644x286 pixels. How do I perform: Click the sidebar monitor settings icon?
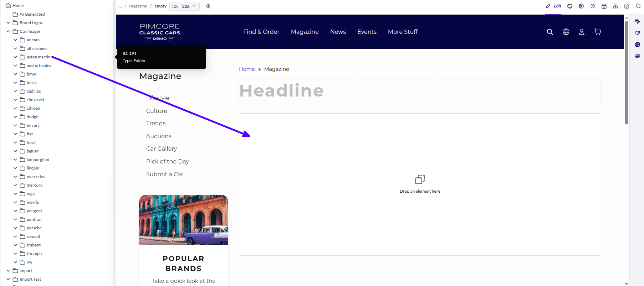click(638, 33)
